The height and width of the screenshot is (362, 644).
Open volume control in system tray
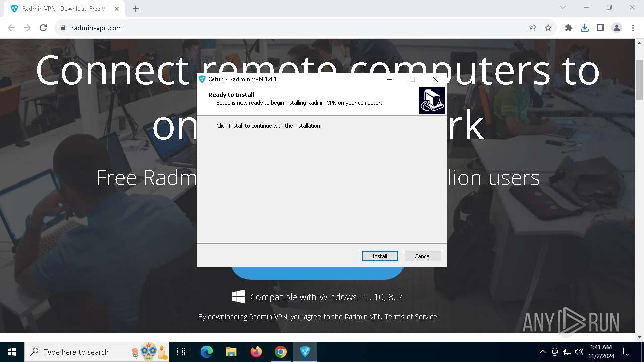pyautogui.click(x=579, y=352)
